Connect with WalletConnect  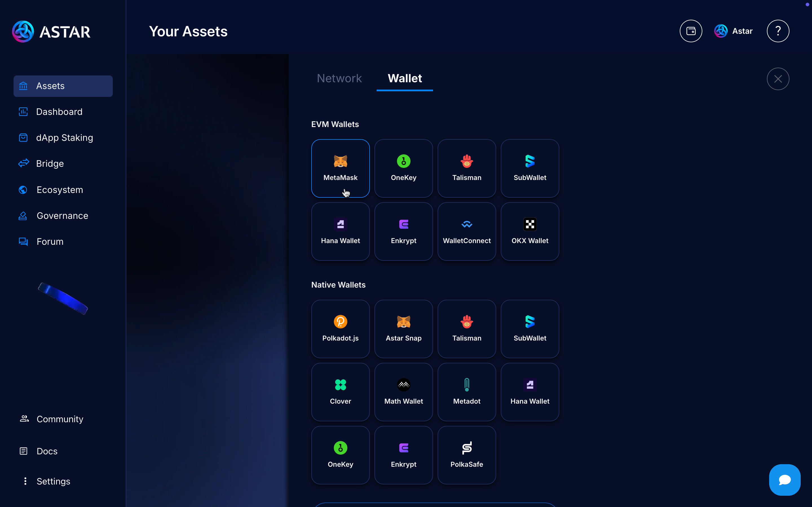[466, 231]
